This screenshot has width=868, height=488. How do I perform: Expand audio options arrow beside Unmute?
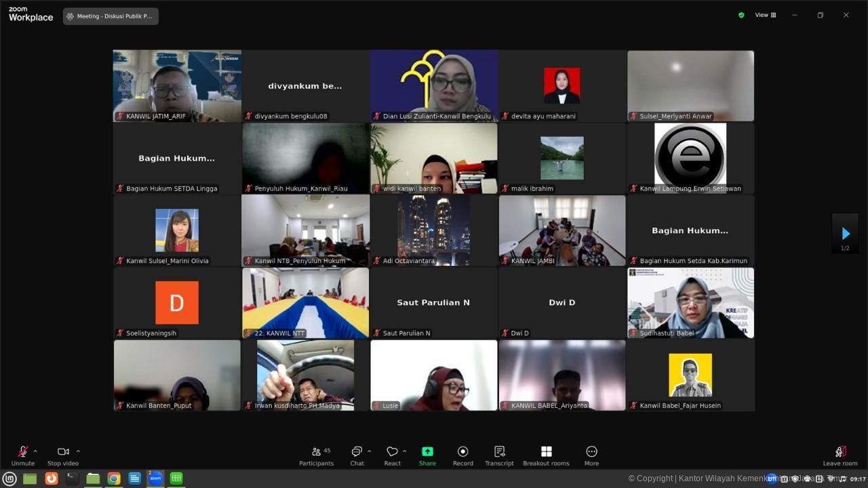[35, 451]
